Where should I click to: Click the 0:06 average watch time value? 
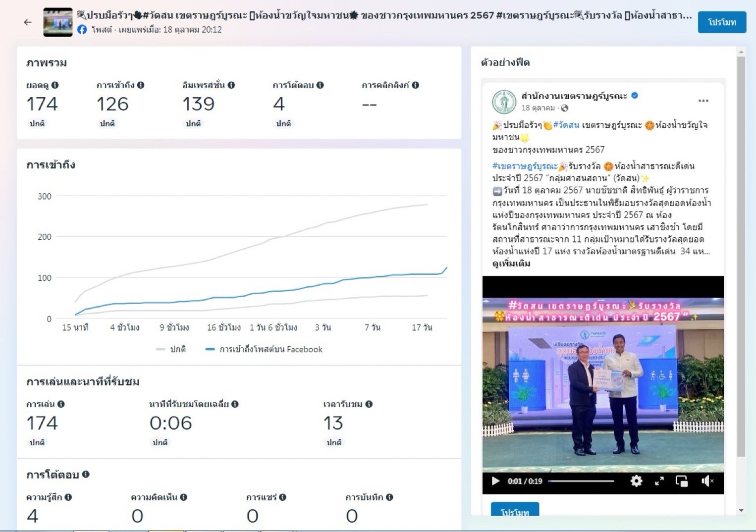(171, 423)
